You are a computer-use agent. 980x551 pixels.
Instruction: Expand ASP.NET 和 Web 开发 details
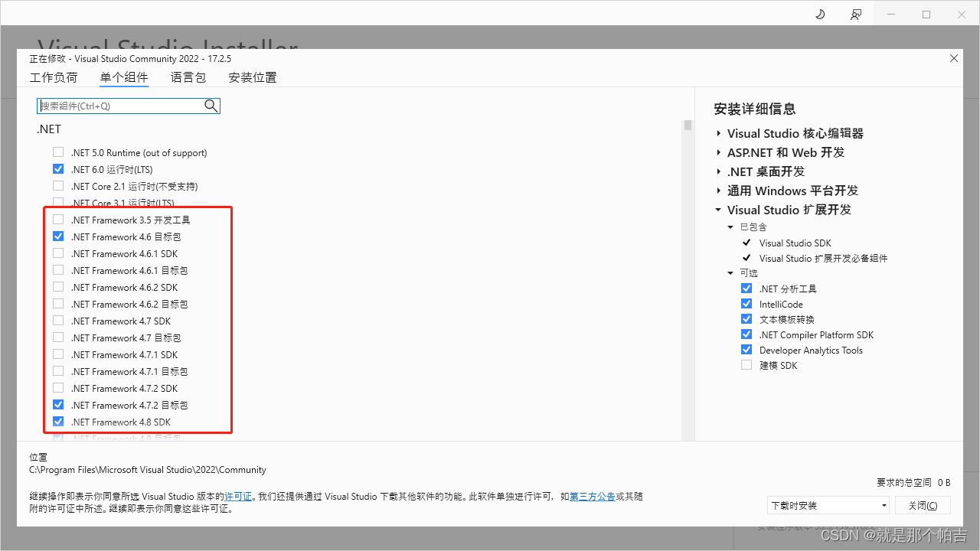(718, 152)
